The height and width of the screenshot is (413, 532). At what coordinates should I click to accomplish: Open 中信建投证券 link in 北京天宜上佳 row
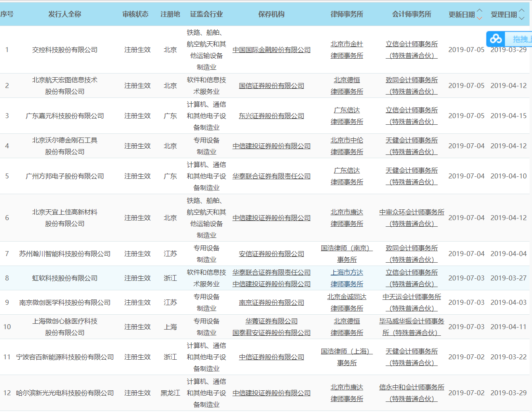point(271,218)
